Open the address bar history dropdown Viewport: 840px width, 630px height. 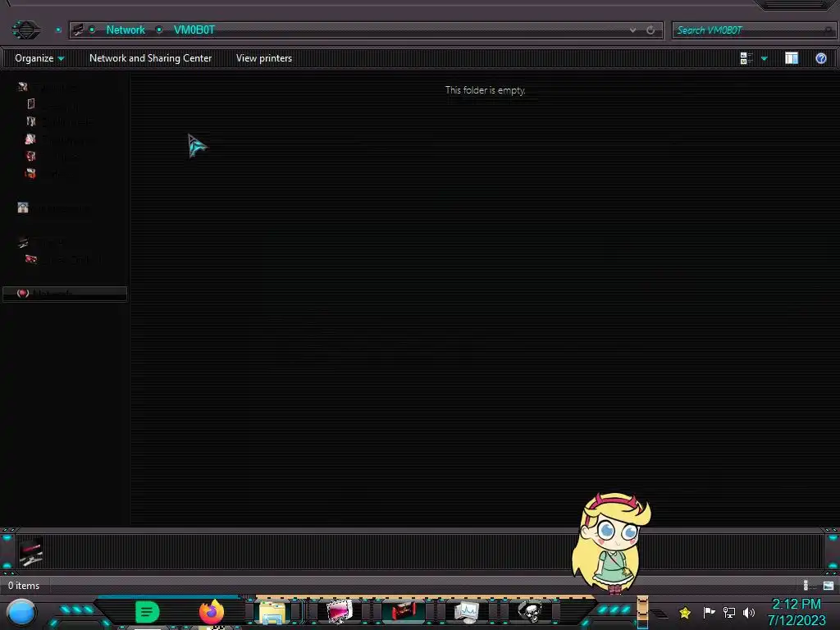pyautogui.click(x=632, y=30)
